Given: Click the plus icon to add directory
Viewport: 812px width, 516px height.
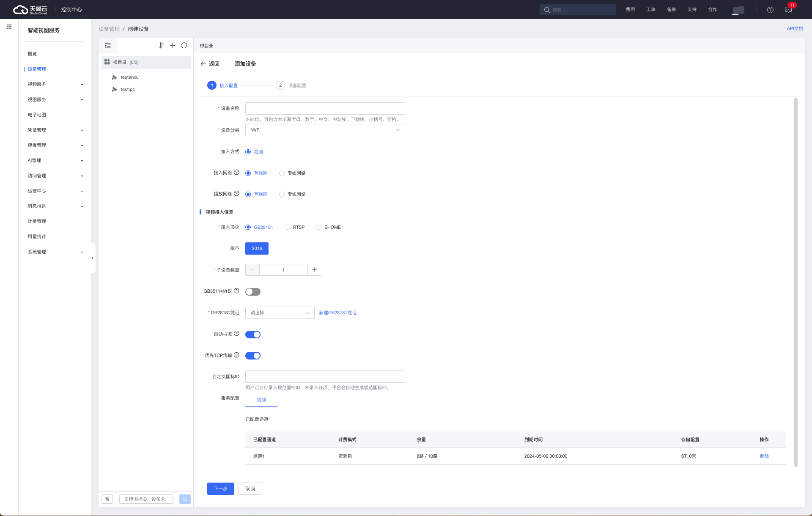Looking at the screenshot, I should tap(173, 46).
